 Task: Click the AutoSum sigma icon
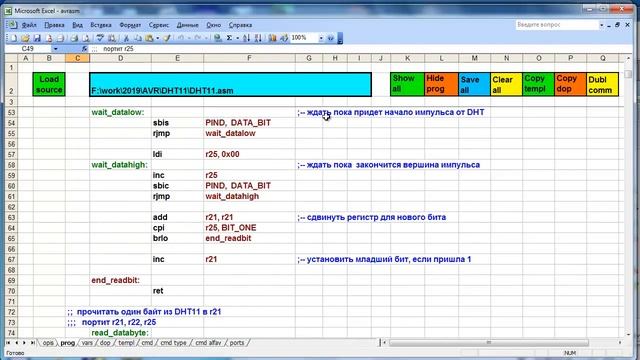click(229, 38)
